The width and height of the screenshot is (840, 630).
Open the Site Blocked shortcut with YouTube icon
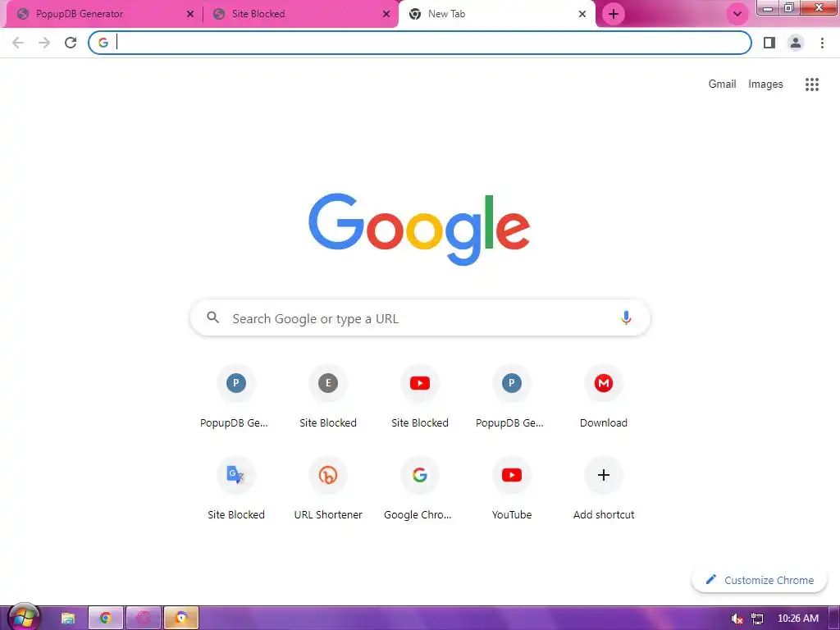click(x=420, y=397)
